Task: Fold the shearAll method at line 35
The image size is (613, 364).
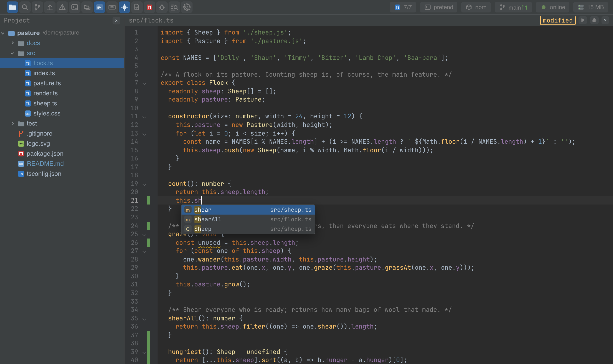Action: pos(145,319)
